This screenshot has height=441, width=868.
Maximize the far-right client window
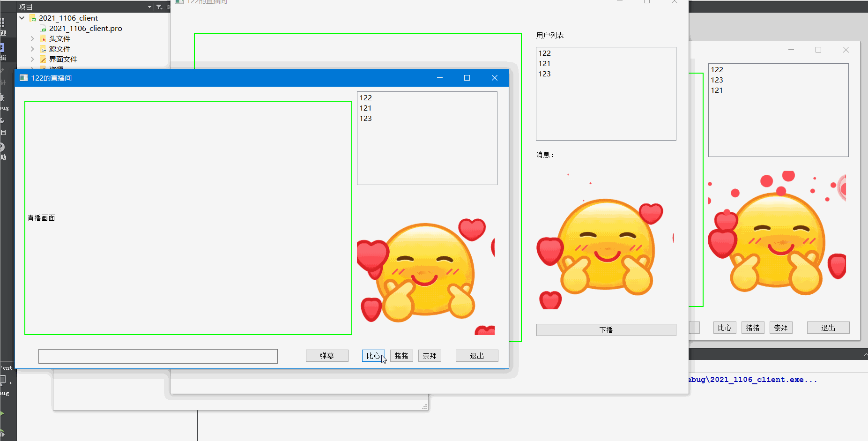[818, 50]
